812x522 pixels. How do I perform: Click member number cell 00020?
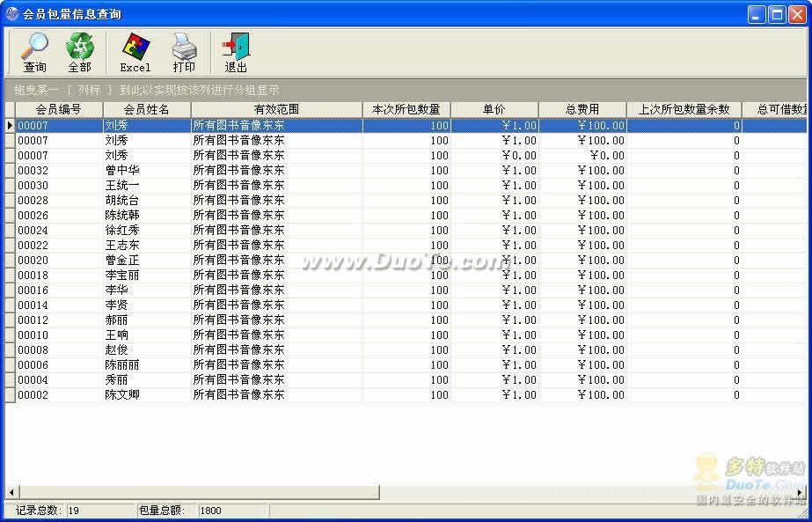click(59, 261)
